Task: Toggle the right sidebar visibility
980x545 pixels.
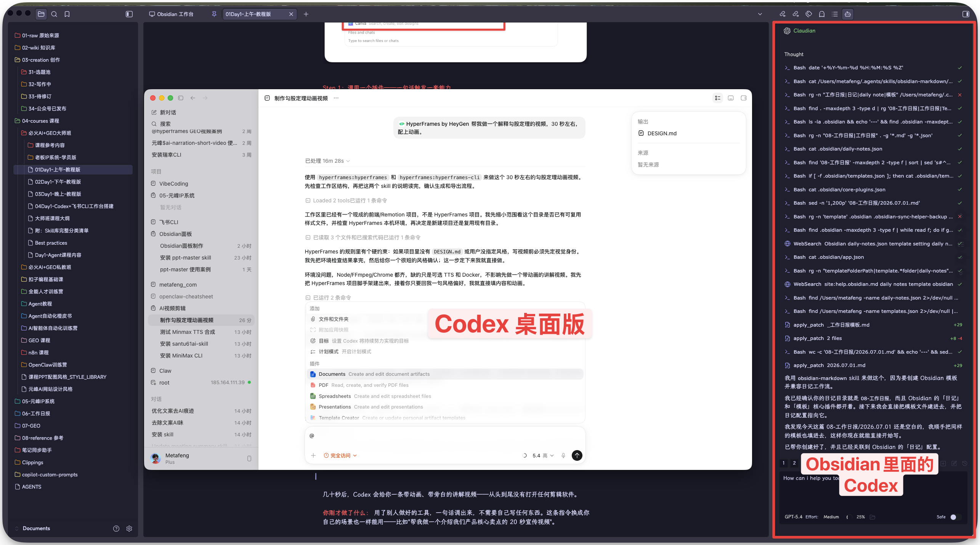Action: [x=966, y=14]
